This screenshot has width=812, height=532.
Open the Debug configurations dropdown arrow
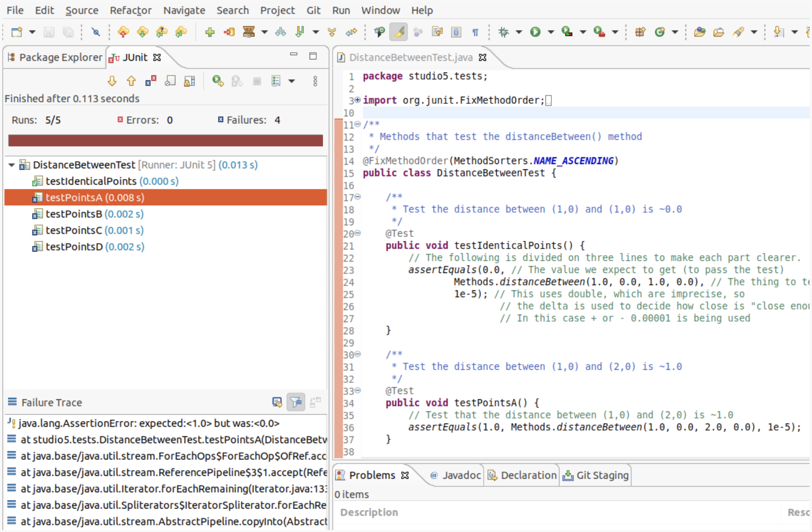pos(519,32)
